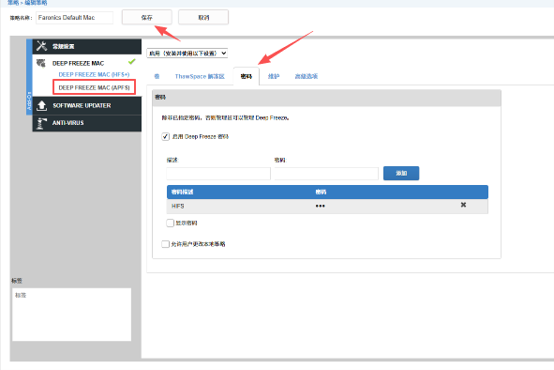
Task: Click the Anti-Virus microscope icon
Action: [x=41, y=123]
